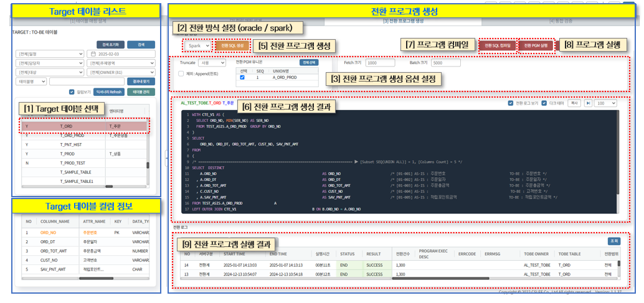The height and width of the screenshot is (303, 644).
Task: Open the [전체]일정 dropdown
Action: click(x=50, y=54)
